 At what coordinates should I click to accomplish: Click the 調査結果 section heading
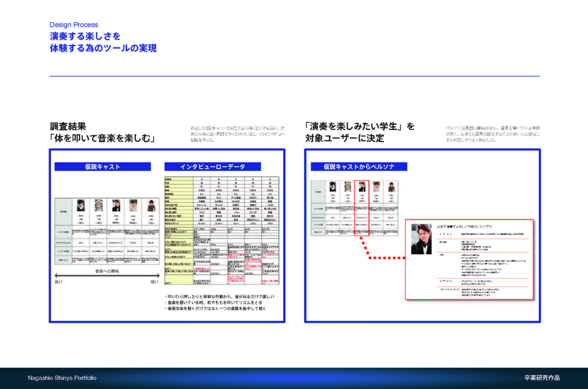pos(68,127)
